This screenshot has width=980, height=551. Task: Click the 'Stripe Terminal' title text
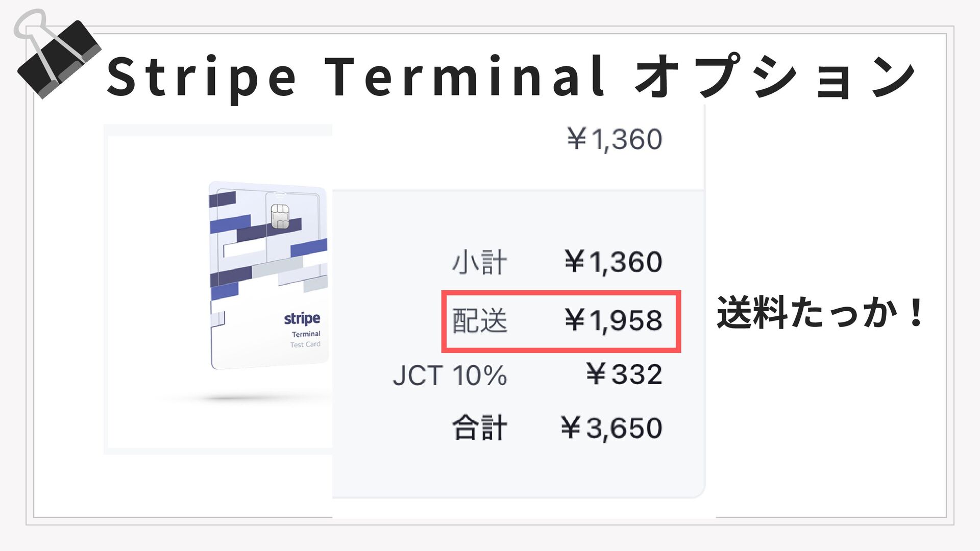(356, 78)
